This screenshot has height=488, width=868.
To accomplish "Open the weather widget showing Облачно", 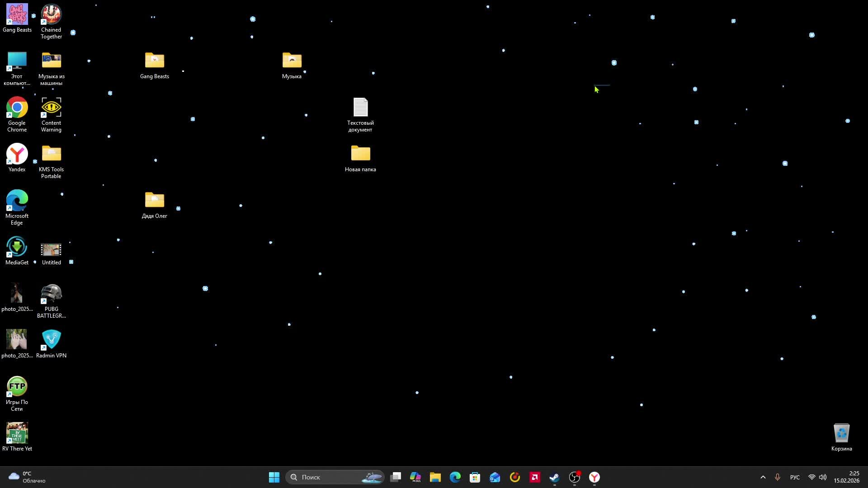I will click(x=27, y=478).
